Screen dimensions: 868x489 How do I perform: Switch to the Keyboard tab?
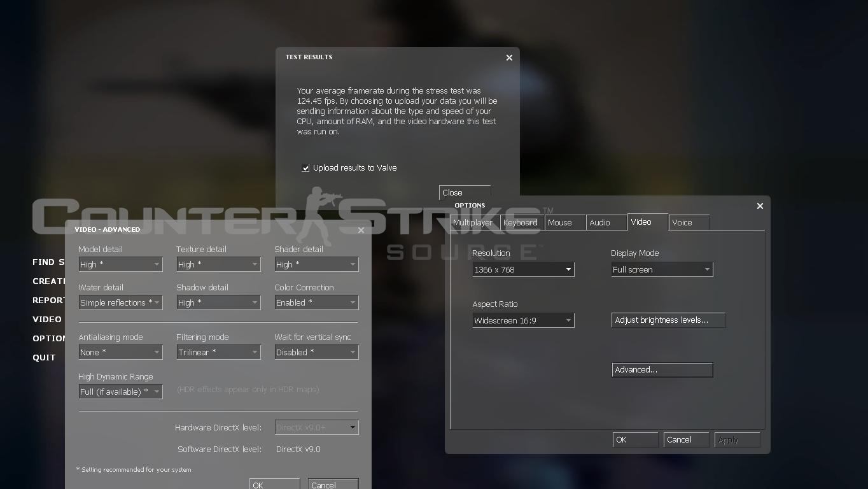521,222
